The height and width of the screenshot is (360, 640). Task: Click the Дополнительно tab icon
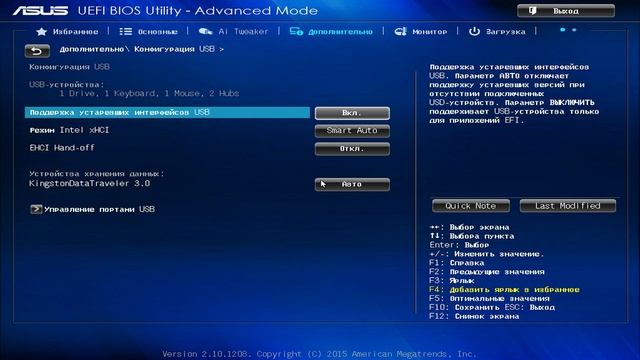pos(296,31)
